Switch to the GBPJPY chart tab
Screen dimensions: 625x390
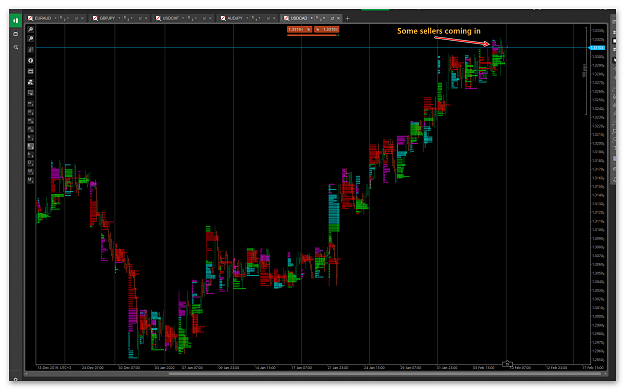point(107,18)
